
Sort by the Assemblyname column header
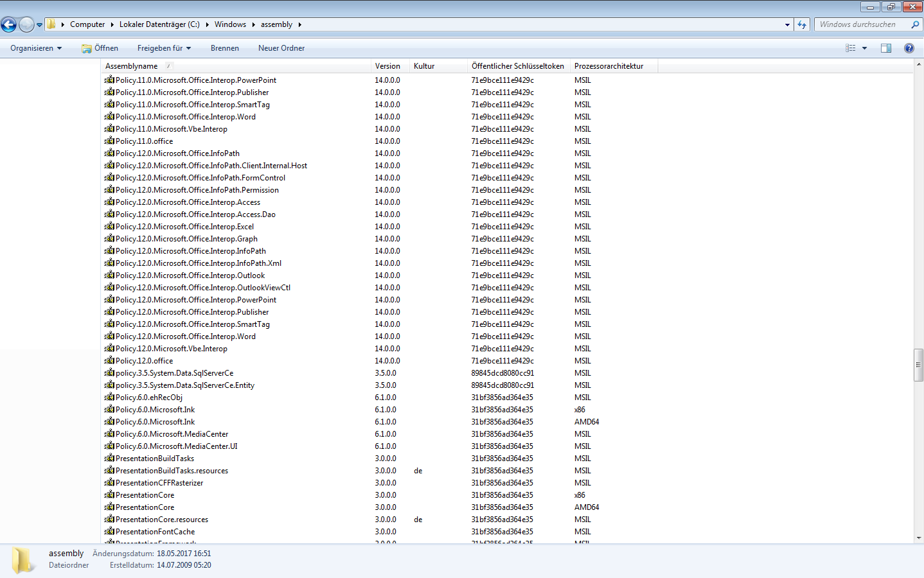[x=236, y=66]
